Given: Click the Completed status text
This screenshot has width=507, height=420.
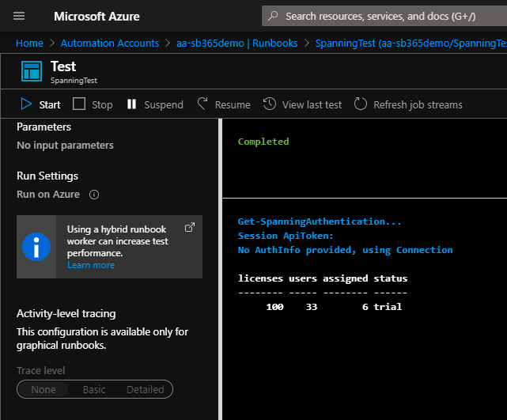Looking at the screenshot, I should click(263, 142).
